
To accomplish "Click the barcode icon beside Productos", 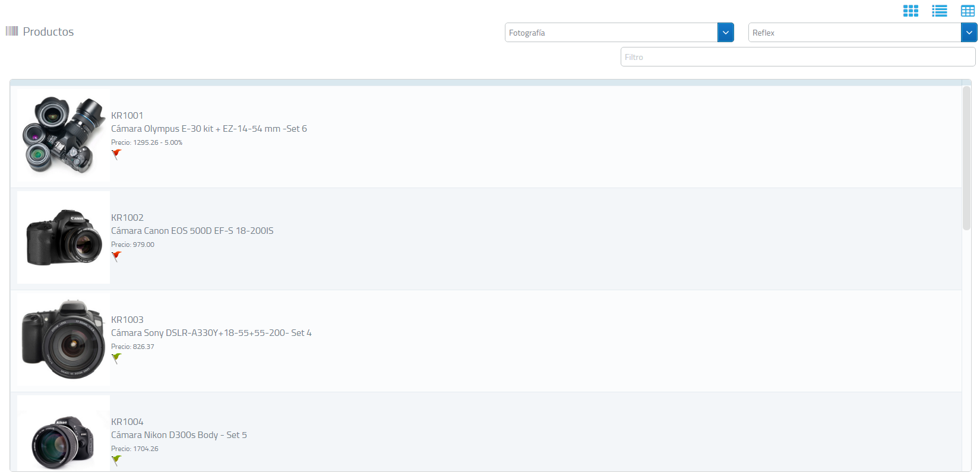I will click(x=12, y=31).
